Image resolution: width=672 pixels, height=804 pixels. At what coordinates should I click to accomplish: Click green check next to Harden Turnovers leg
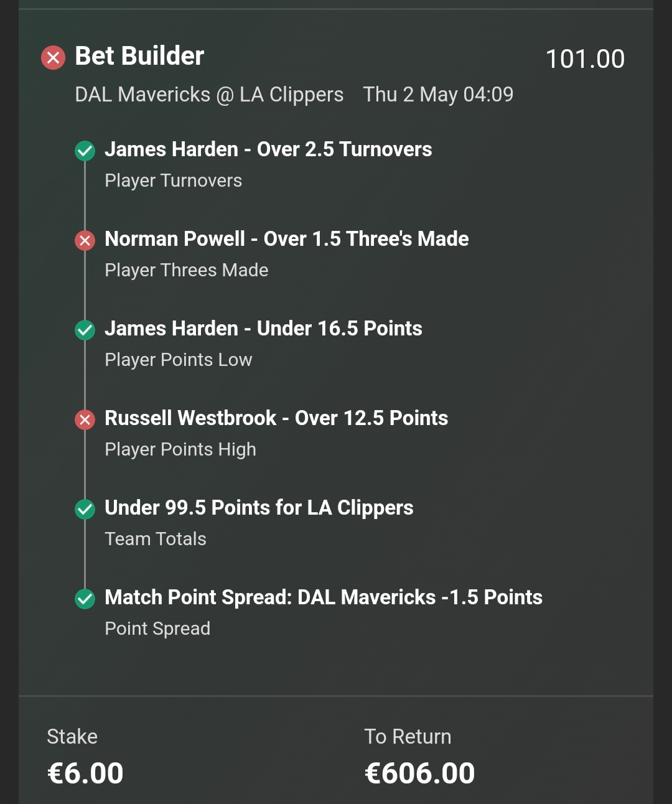[85, 151]
